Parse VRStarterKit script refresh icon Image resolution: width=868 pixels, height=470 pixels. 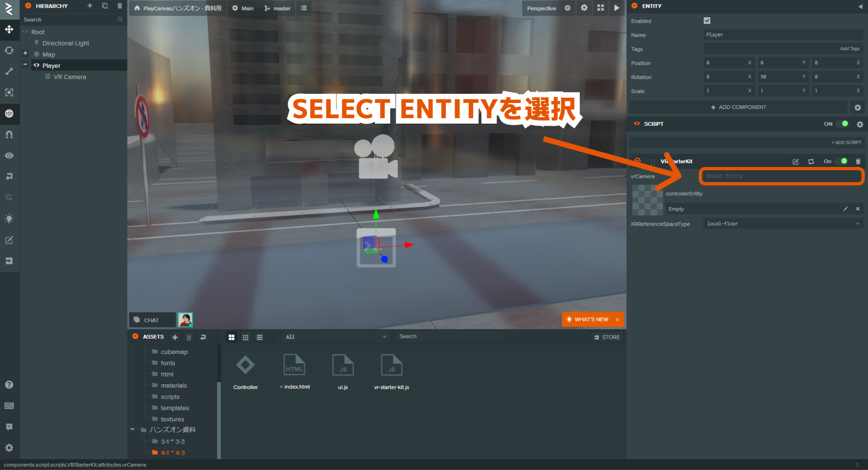[x=811, y=162]
